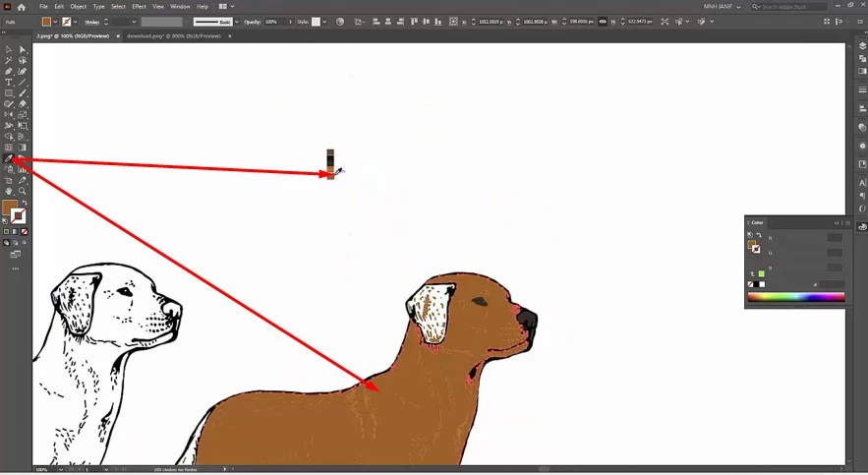Select the Gradient tool

click(23, 148)
